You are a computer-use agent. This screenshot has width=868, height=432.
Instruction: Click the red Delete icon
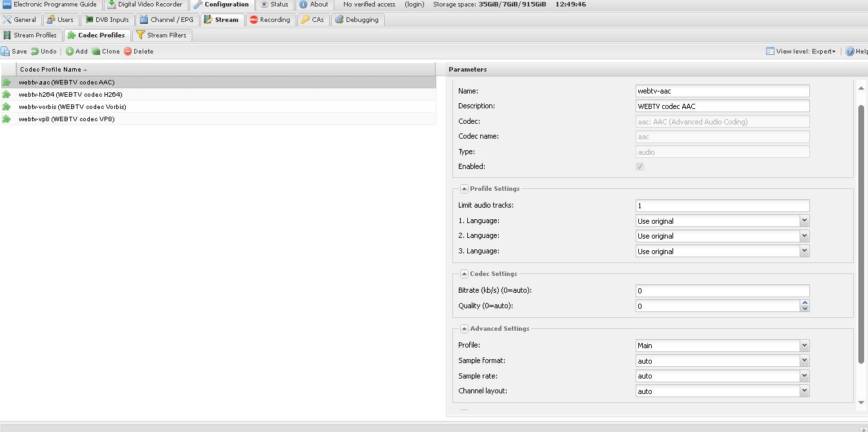128,52
